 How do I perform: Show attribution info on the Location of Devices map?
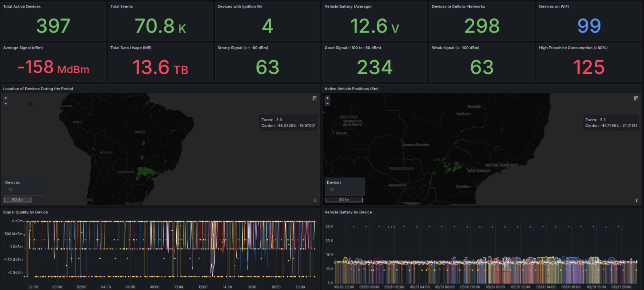[x=315, y=200]
